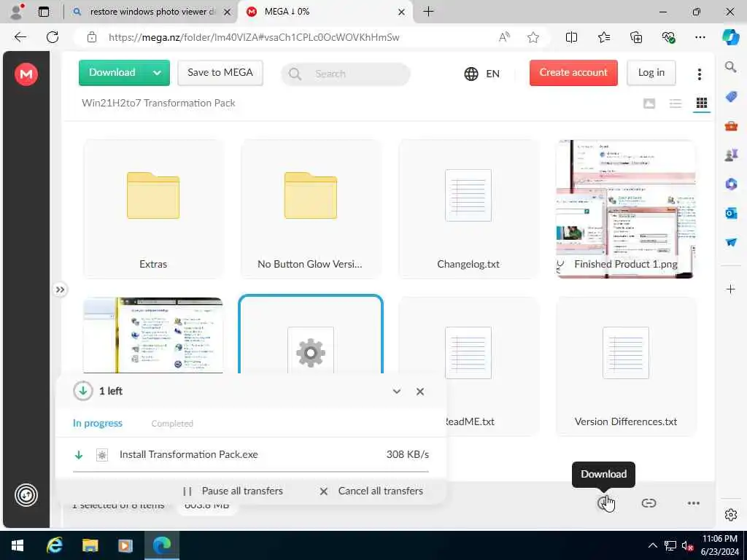
Task: Open a new browser tab
Action: tap(428, 12)
